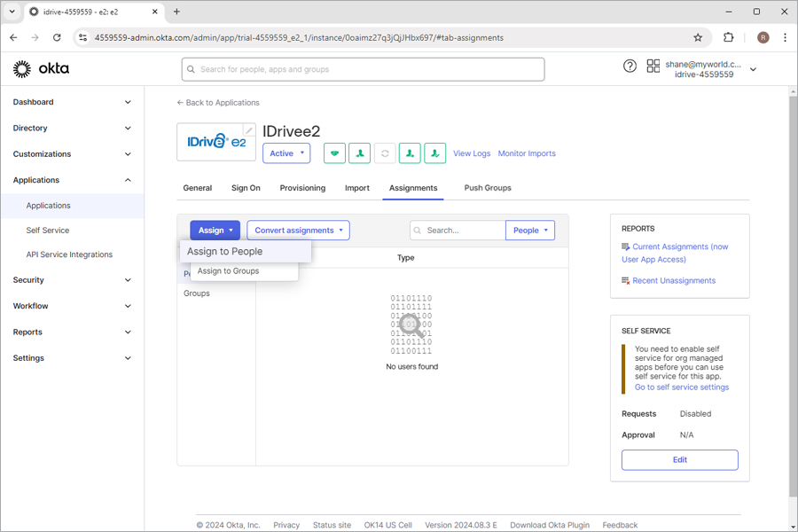Switch to the Import tab
Viewport: 798px width, 532px height.
pyautogui.click(x=357, y=188)
